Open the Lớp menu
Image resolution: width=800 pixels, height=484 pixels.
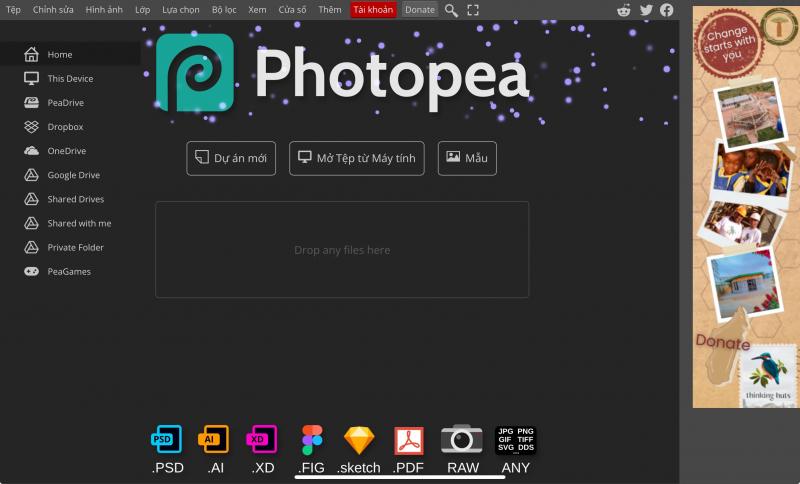[x=143, y=10]
